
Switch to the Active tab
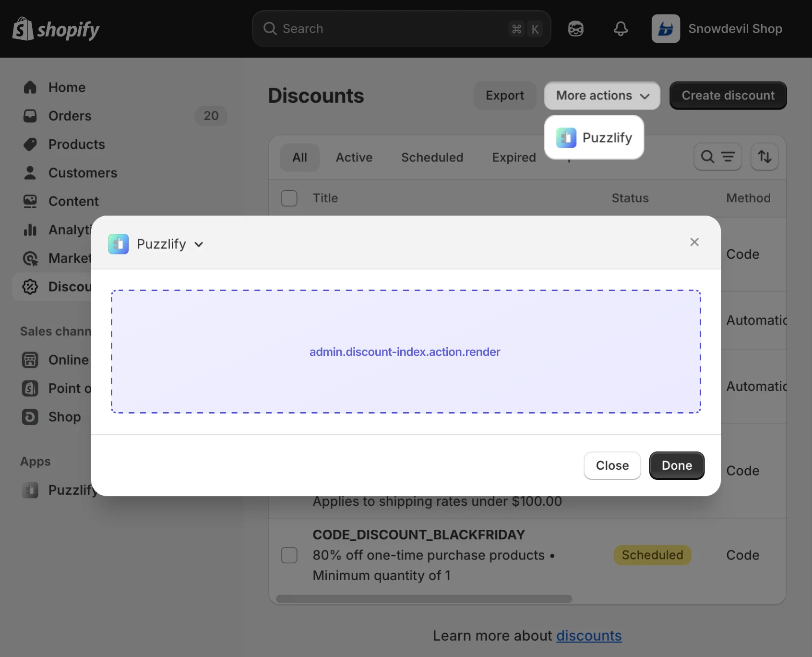click(x=354, y=157)
